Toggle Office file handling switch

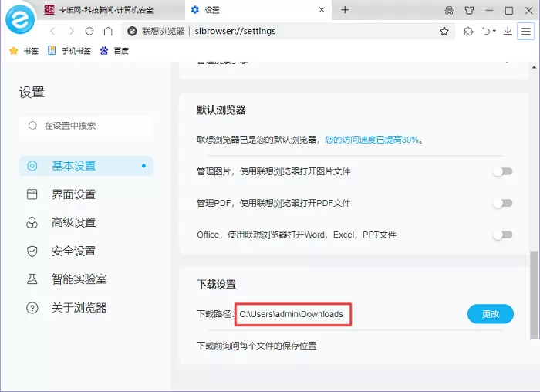pos(503,235)
